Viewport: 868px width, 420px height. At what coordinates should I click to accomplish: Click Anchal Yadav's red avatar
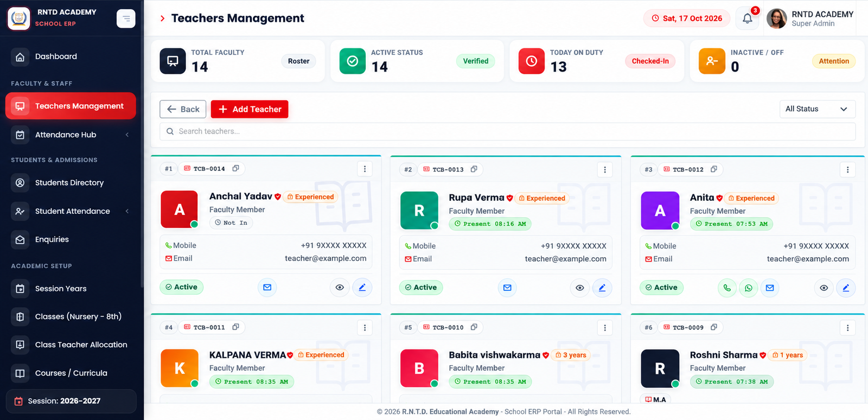(180, 209)
